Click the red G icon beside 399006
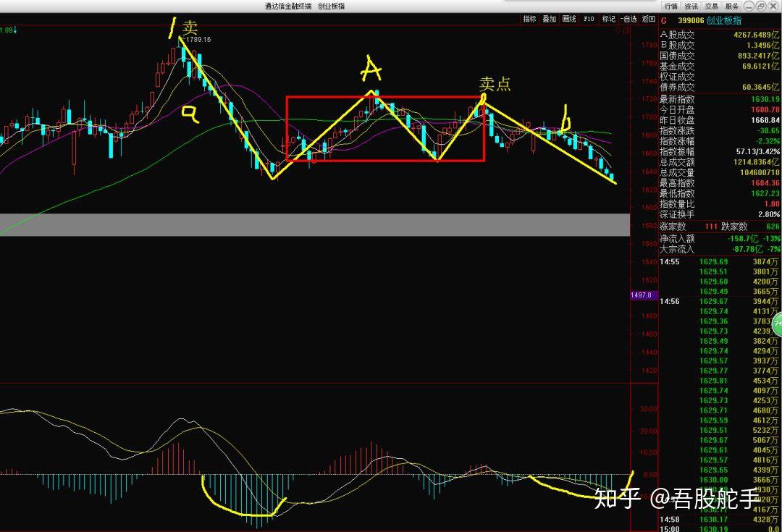The image size is (782, 532). point(664,21)
